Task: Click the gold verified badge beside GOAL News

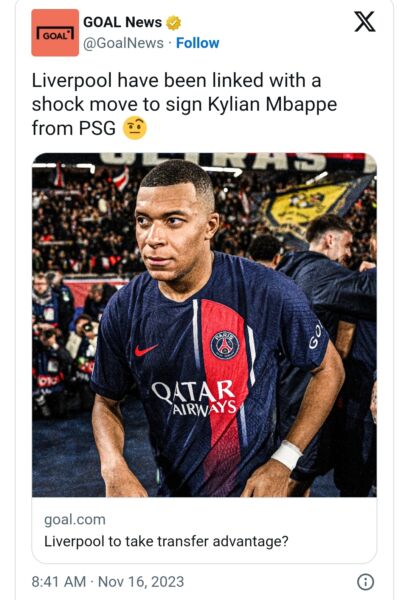Action: click(x=173, y=23)
